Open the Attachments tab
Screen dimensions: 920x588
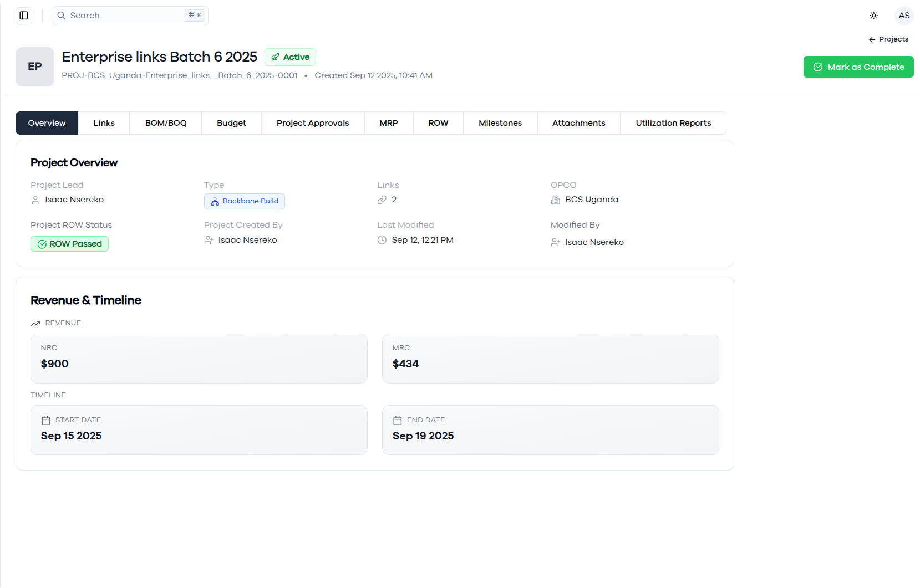click(579, 123)
